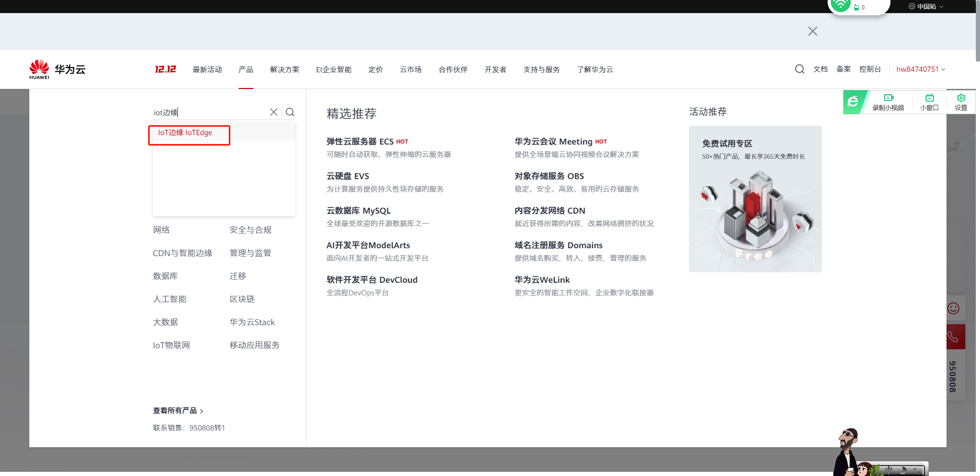Open the 12.12 promotion link
980x476 pixels.
165,69
